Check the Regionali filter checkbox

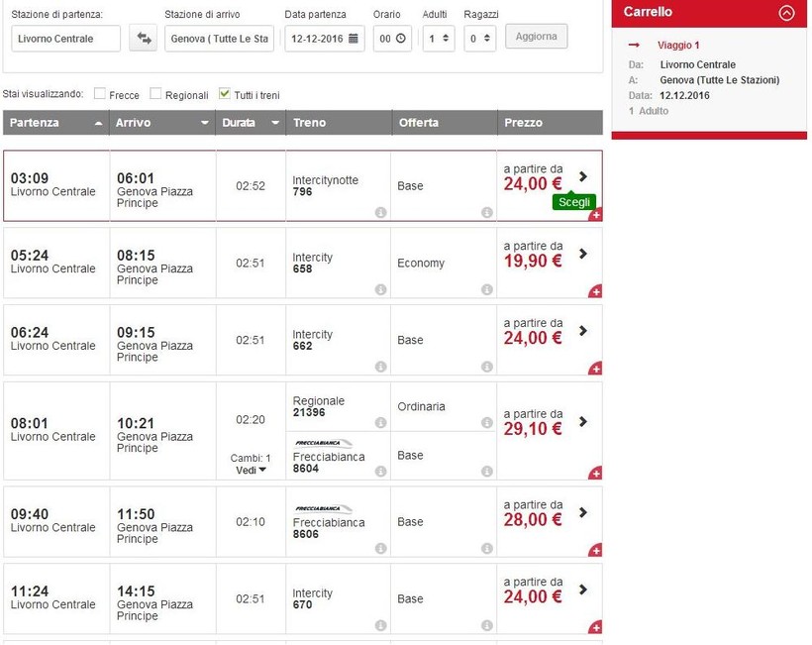pyautogui.click(x=156, y=94)
